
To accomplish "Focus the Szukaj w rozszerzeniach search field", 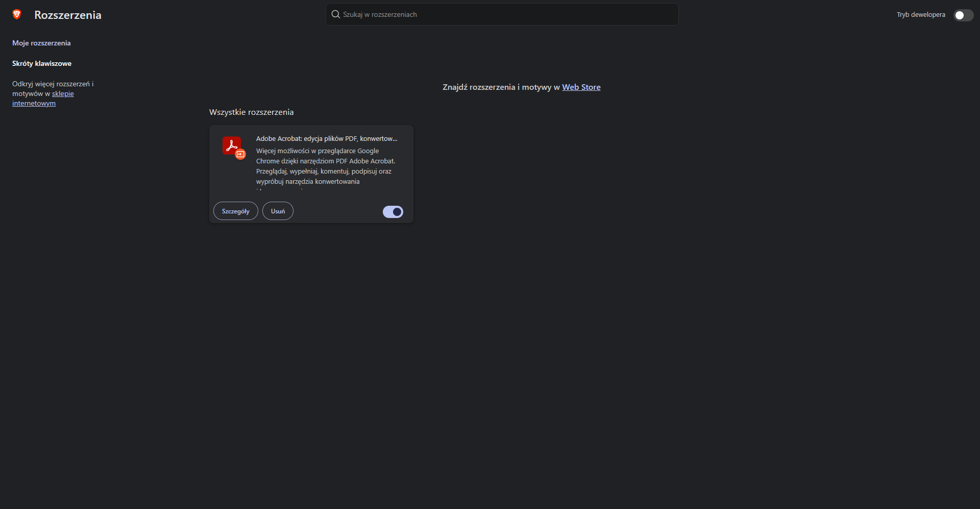I will point(502,14).
